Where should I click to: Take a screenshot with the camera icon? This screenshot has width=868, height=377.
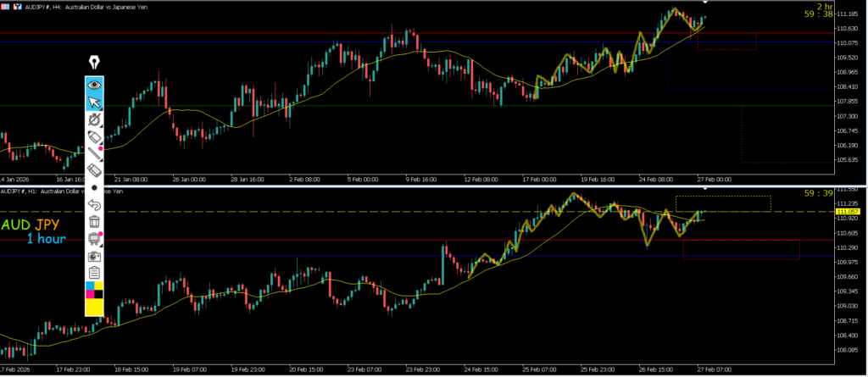pos(94,256)
